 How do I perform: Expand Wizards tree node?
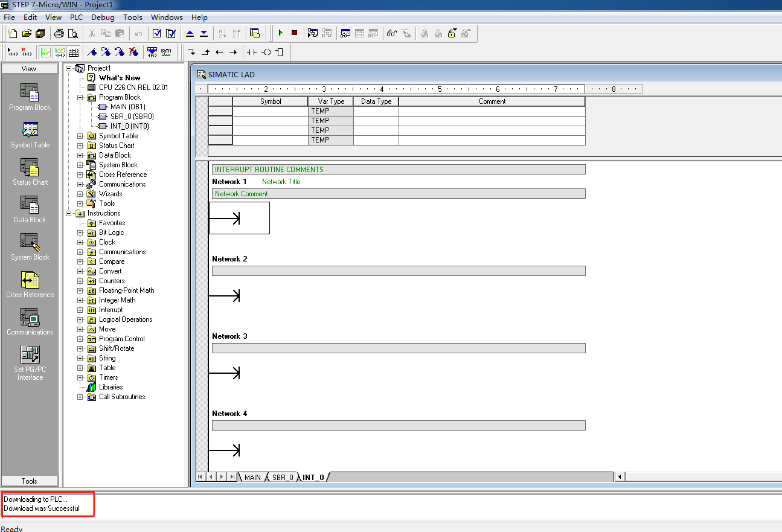click(x=80, y=194)
